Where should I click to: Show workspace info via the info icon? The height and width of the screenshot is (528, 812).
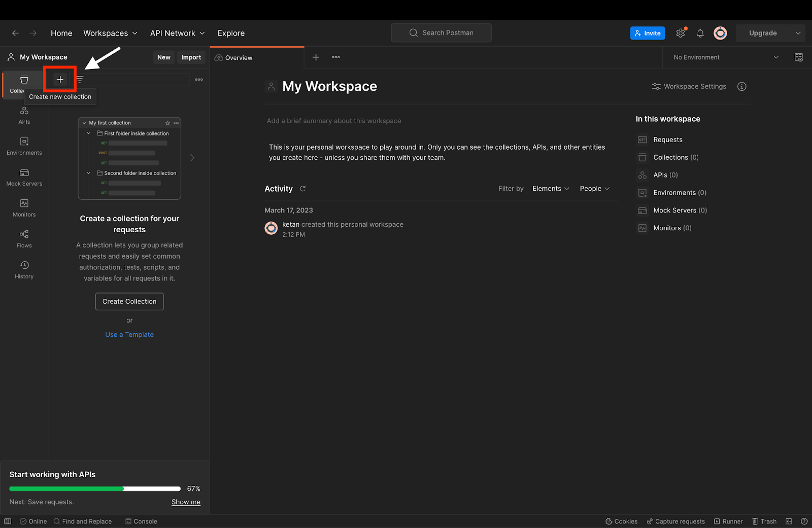(x=742, y=86)
